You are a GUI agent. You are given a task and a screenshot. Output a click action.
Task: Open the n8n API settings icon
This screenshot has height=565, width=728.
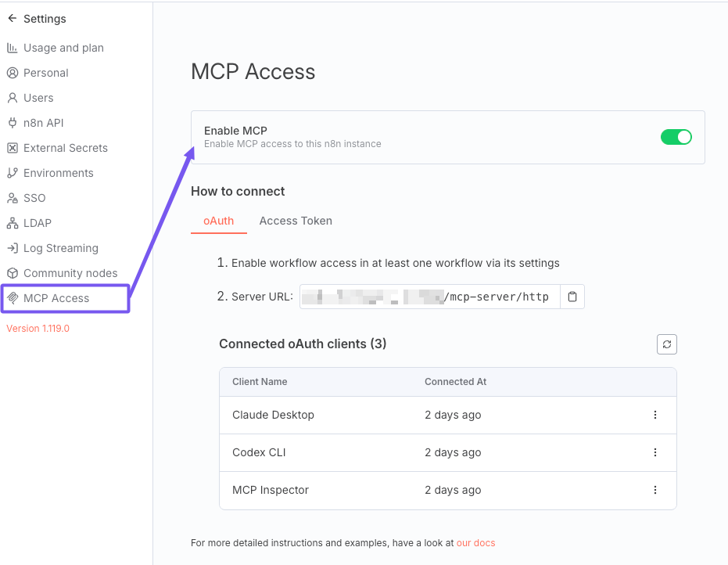pyautogui.click(x=13, y=123)
